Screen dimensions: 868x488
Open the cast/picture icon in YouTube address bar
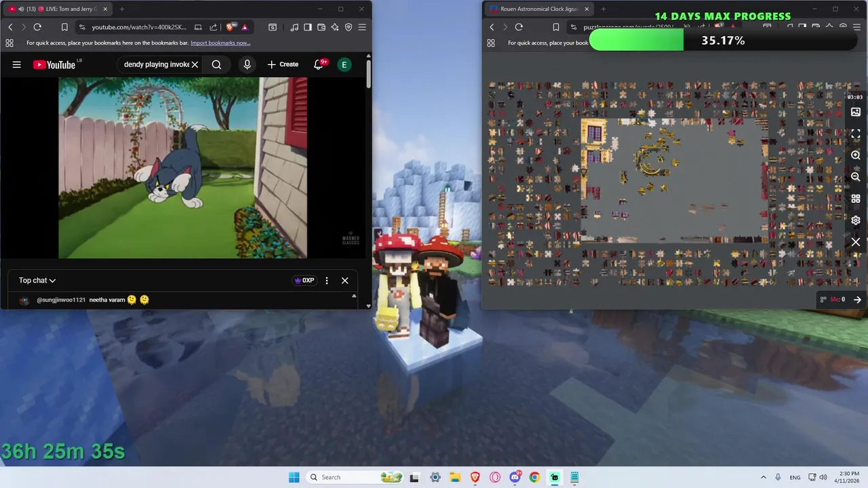point(198,27)
